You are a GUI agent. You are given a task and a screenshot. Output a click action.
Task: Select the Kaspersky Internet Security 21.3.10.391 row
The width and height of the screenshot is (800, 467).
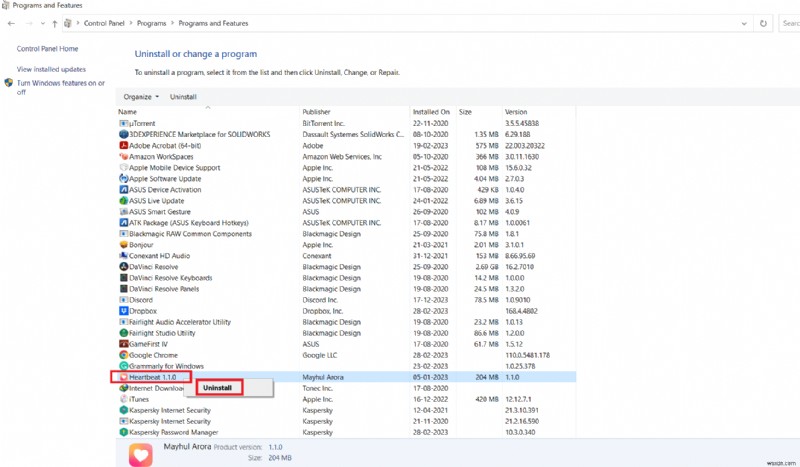tap(346, 410)
